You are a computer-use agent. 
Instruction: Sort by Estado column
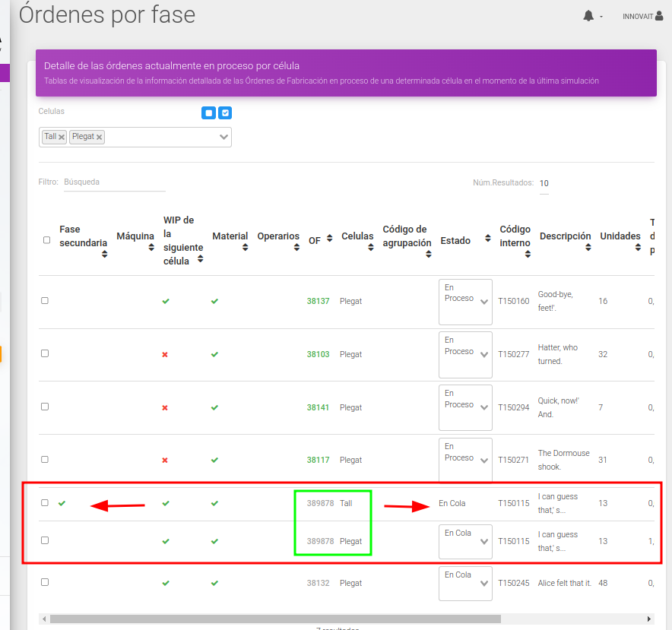coord(488,239)
